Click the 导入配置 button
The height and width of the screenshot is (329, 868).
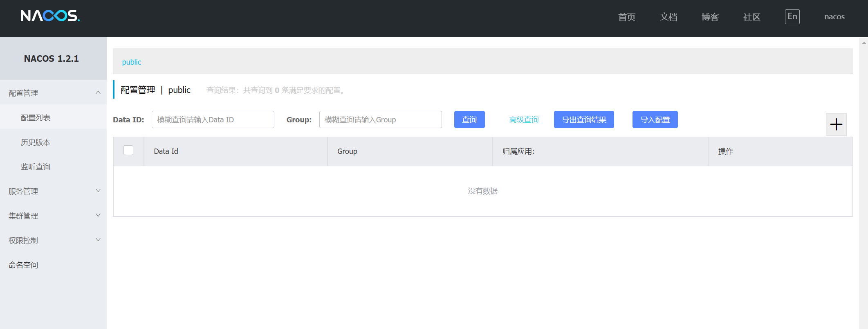(655, 119)
